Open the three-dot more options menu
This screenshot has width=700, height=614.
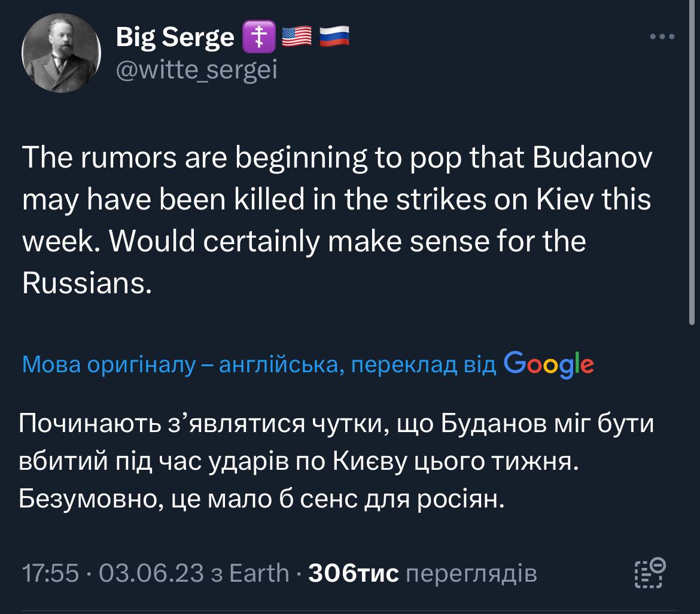click(x=662, y=37)
